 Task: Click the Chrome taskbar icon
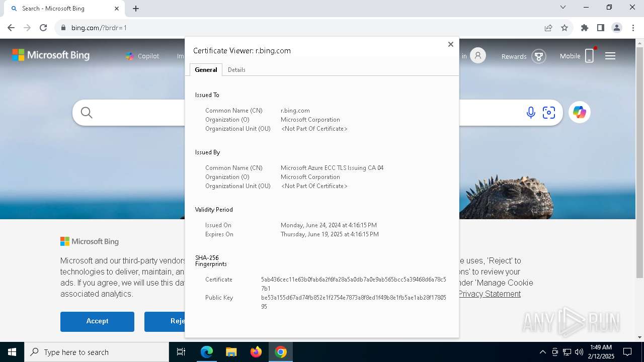(x=281, y=352)
